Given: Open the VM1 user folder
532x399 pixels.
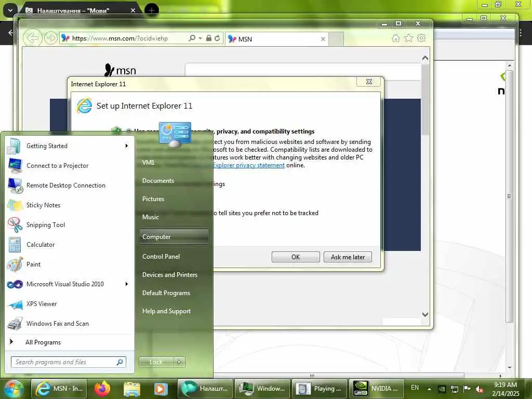Looking at the screenshot, I should (148, 163).
